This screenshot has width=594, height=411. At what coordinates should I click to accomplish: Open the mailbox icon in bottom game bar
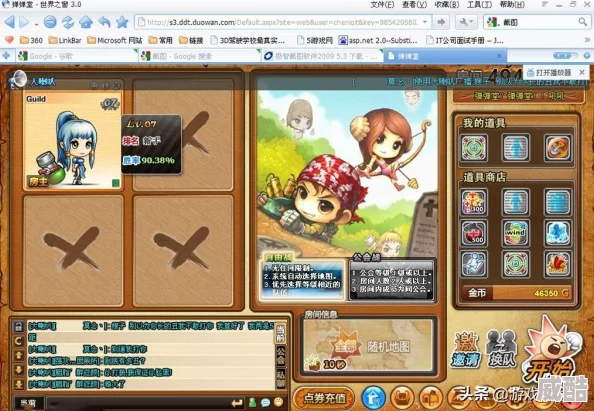point(430,397)
